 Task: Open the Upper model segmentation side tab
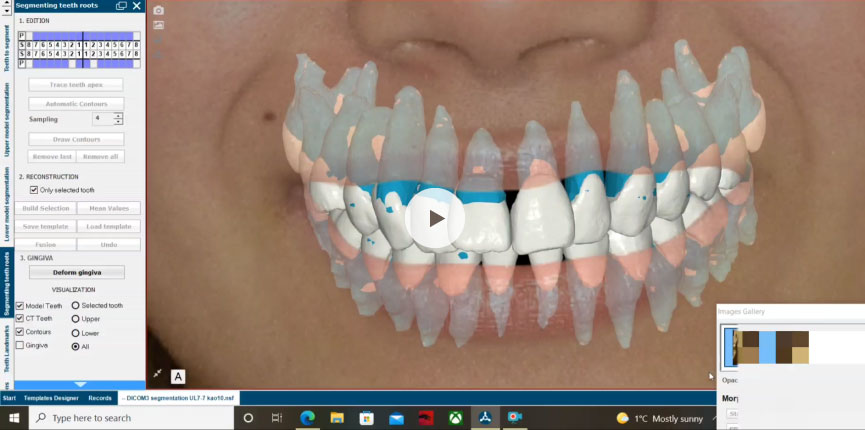tap(7, 119)
